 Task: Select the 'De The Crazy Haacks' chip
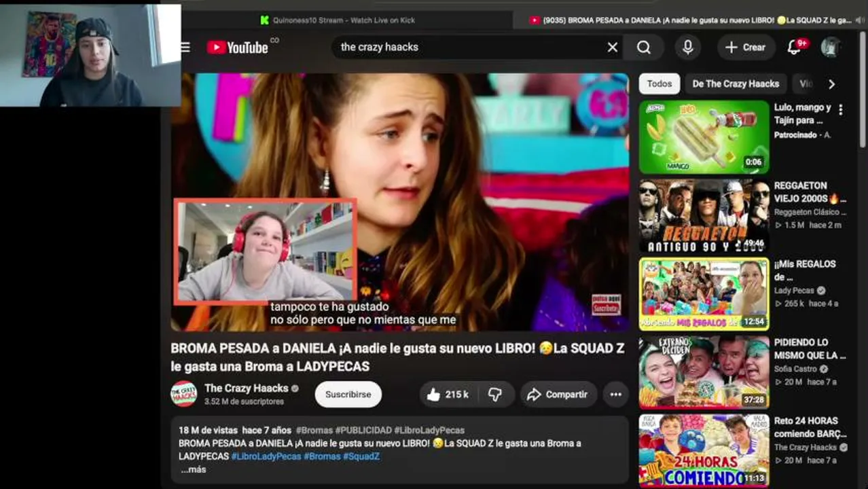point(736,84)
